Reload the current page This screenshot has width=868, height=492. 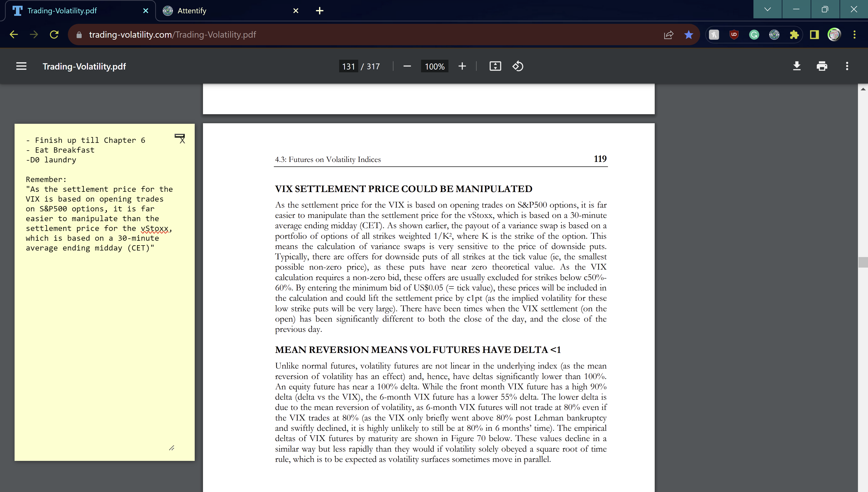click(54, 35)
